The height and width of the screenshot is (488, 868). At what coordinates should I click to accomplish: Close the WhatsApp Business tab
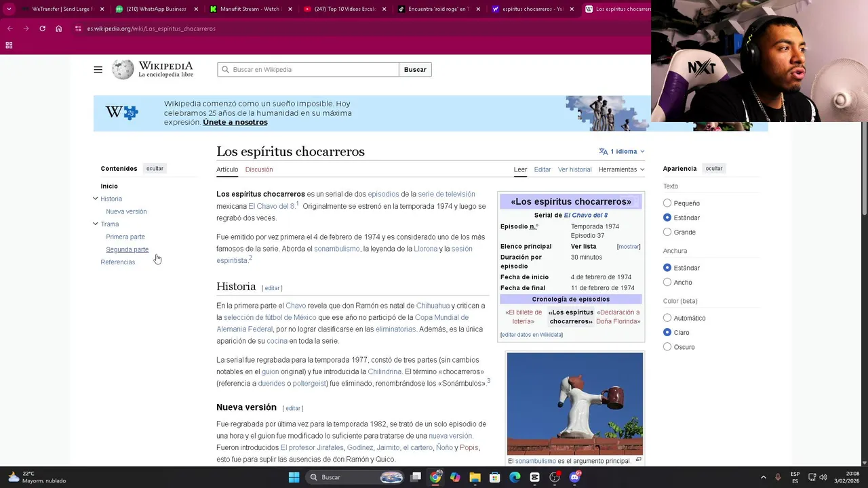click(196, 9)
